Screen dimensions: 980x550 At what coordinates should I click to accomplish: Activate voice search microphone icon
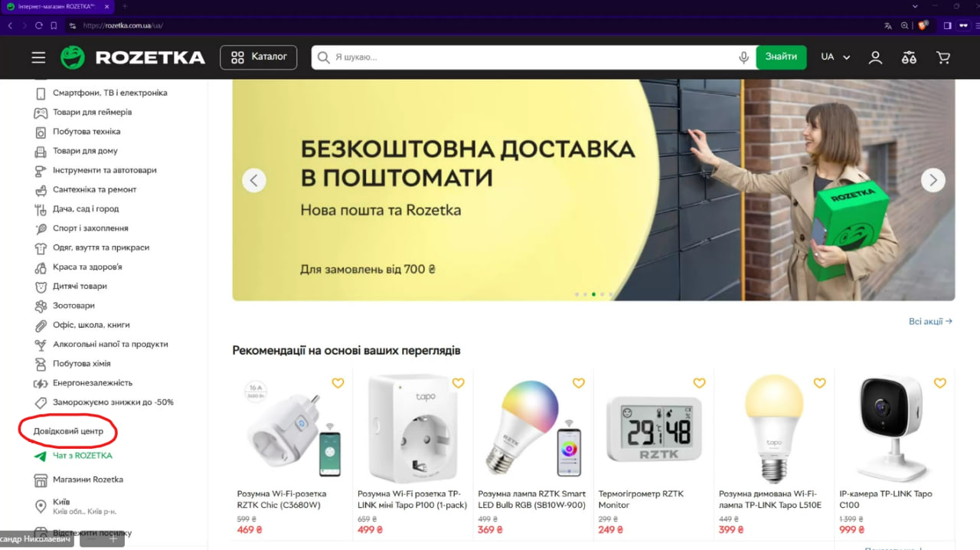tap(743, 57)
